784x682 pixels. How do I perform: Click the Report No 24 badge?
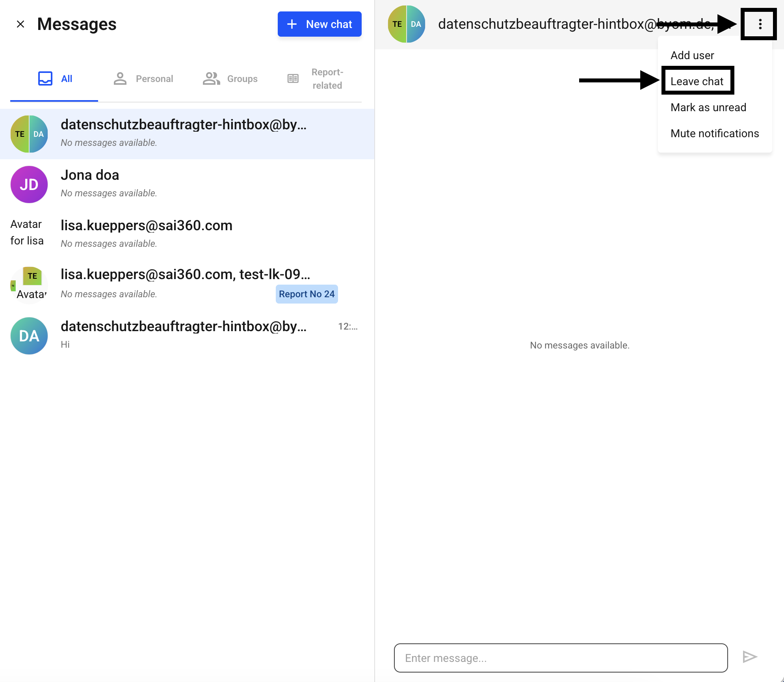[307, 294]
